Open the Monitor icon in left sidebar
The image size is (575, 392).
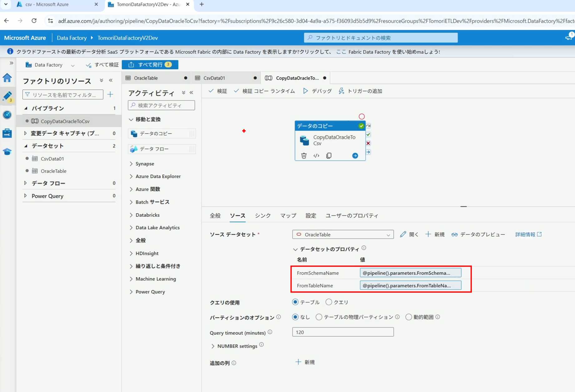click(x=7, y=115)
